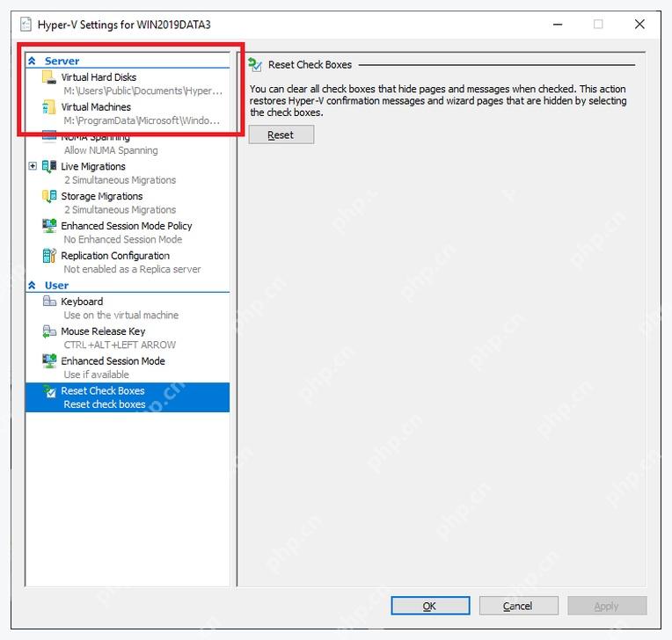Screen dimensions: 672x640
Task: Select Virtual Hard Disks setting
Action: [99, 77]
